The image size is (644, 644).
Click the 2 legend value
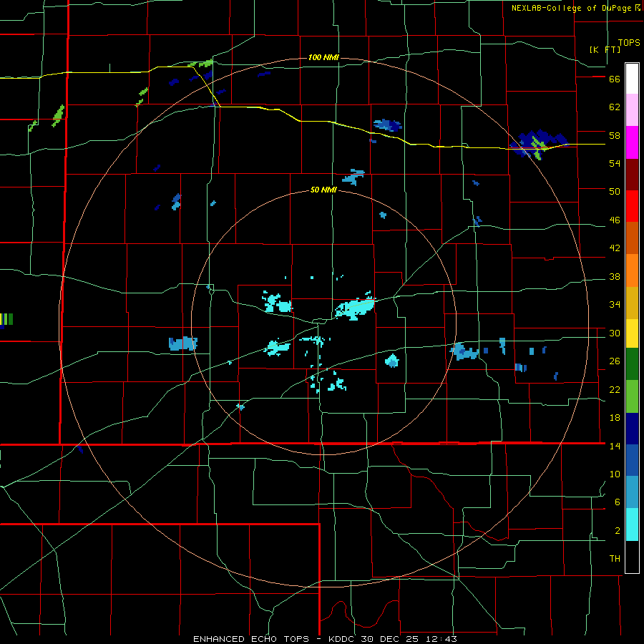click(x=617, y=531)
